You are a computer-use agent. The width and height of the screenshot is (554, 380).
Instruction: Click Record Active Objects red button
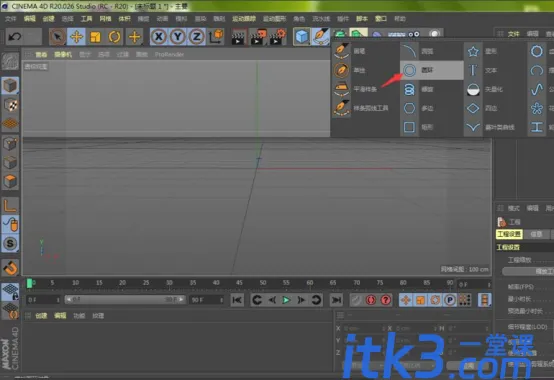[371, 300]
